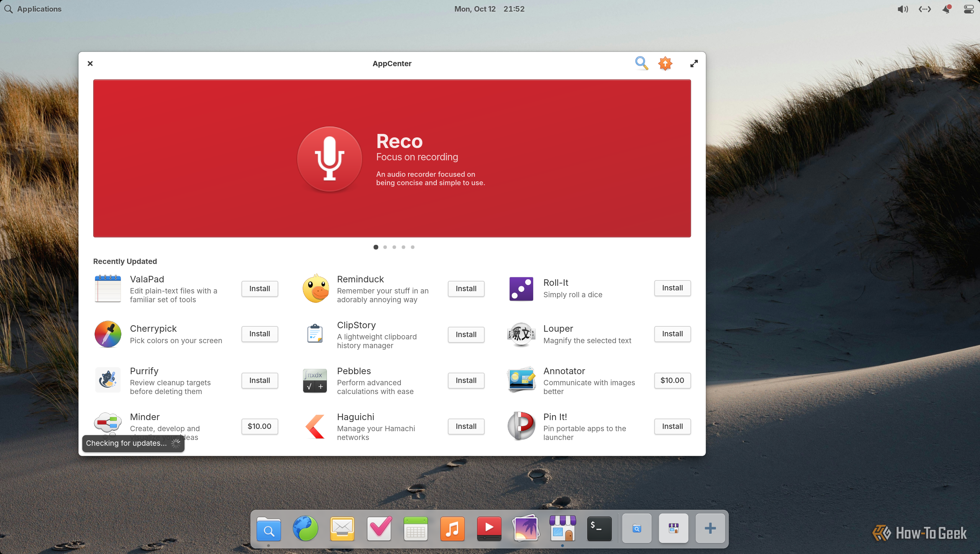Install Cherrypick
Screen dimensions: 980x554
[260, 334]
